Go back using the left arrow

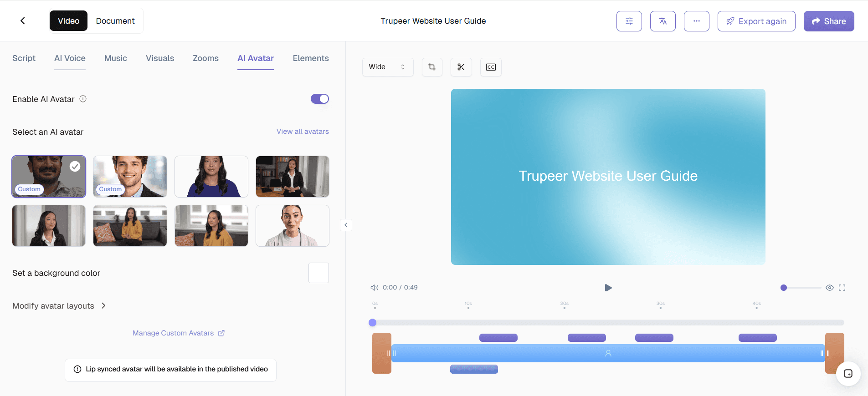23,21
